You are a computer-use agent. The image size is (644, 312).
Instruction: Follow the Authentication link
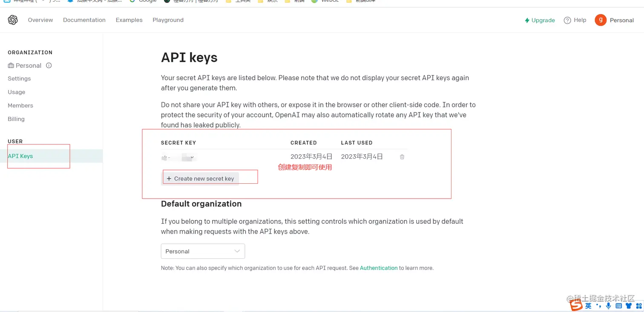tap(379, 268)
